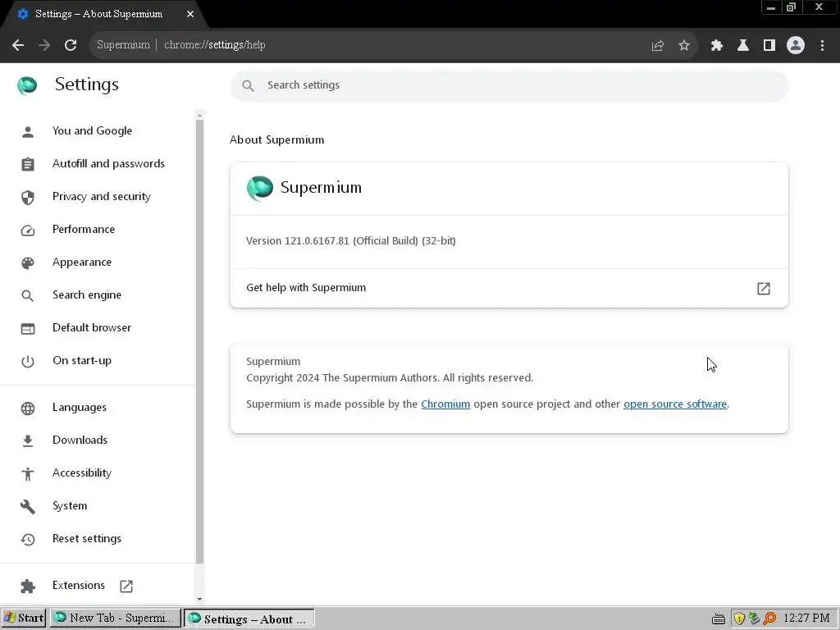Click the Share page icon in address bar

[x=658, y=46]
